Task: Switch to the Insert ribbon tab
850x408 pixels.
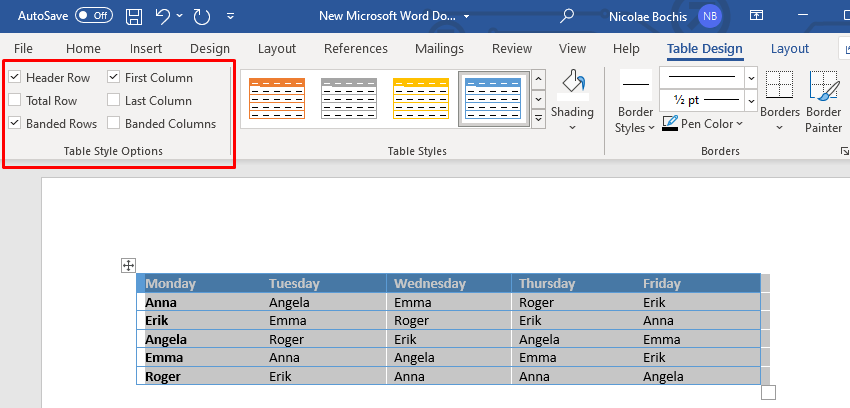Action: pyautogui.click(x=146, y=48)
